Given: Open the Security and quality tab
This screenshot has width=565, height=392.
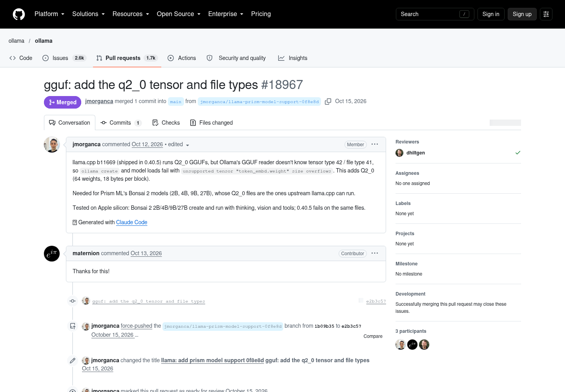Looking at the screenshot, I should tap(237, 58).
